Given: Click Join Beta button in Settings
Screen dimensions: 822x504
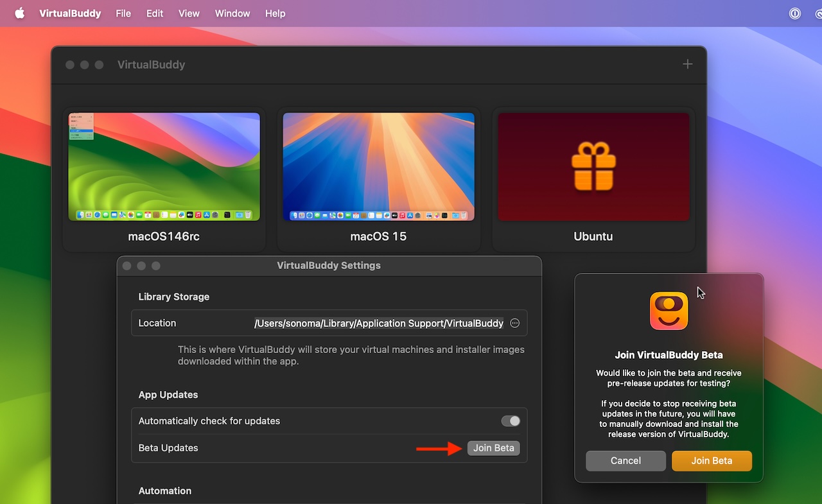Looking at the screenshot, I should 493,448.
